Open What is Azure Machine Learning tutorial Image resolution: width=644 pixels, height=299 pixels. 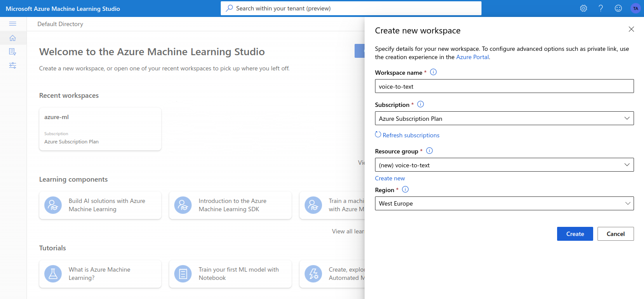(100, 274)
